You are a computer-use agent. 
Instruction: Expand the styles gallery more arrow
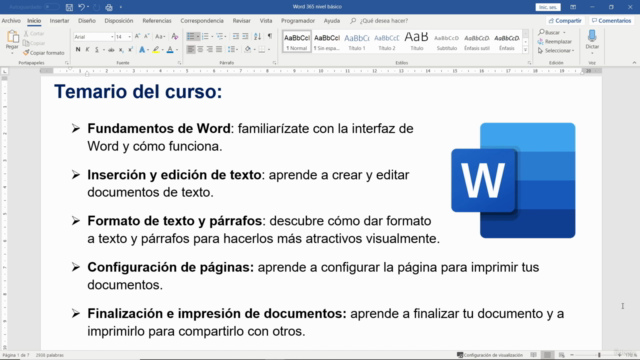point(526,50)
